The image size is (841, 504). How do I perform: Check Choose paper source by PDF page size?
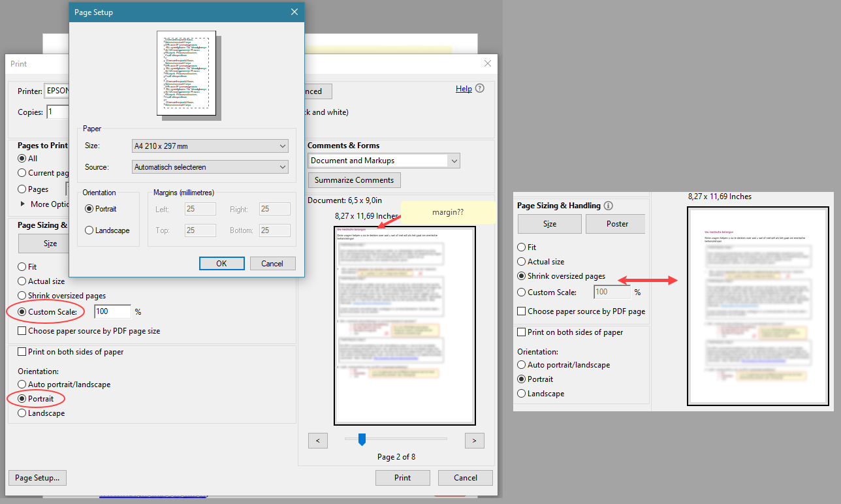click(x=22, y=330)
